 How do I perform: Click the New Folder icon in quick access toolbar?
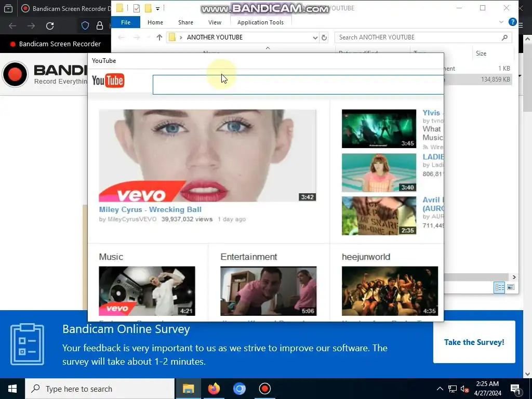pyautogui.click(x=148, y=8)
